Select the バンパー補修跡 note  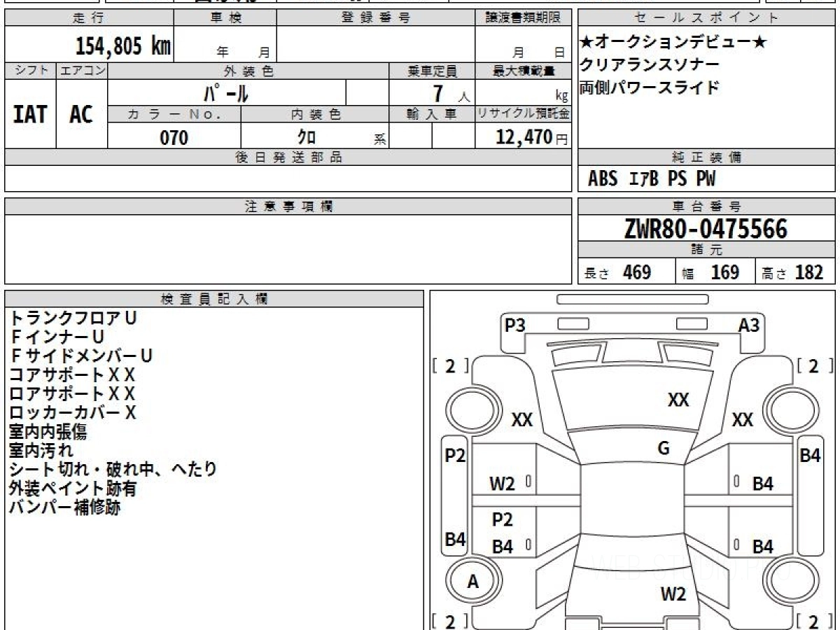pos(64,507)
